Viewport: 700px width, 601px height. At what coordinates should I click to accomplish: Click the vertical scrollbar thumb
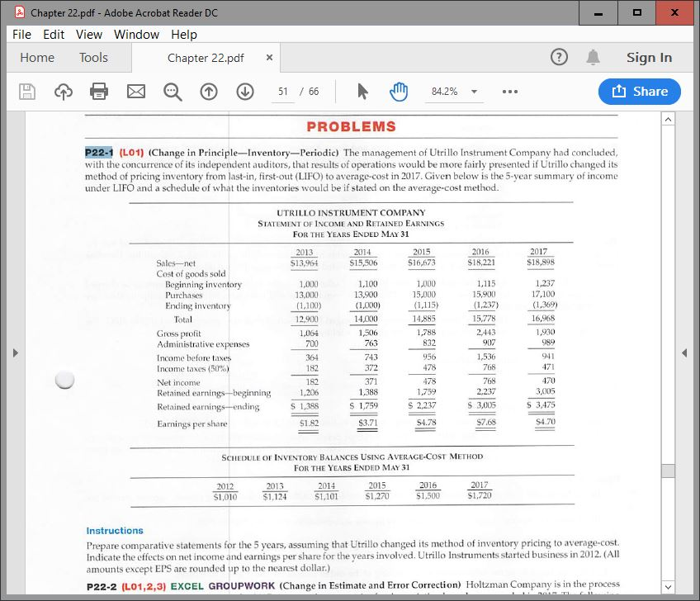(669, 471)
